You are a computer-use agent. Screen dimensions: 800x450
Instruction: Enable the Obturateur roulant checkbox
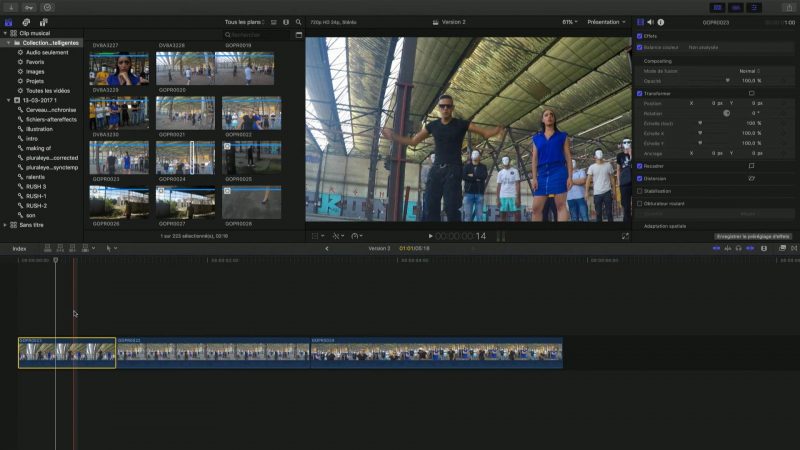[639, 204]
